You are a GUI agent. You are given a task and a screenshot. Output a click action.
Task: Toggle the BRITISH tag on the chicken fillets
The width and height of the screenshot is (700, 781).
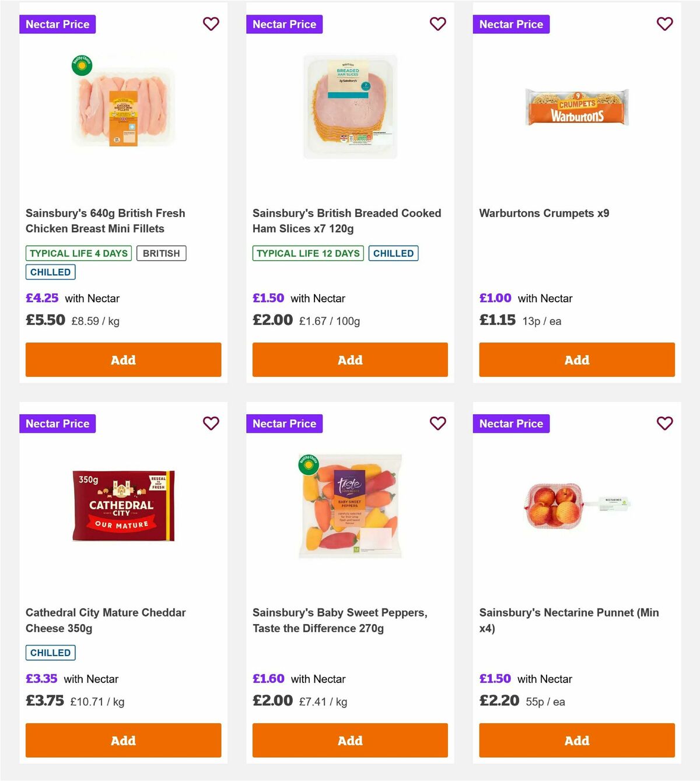(x=162, y=253)
